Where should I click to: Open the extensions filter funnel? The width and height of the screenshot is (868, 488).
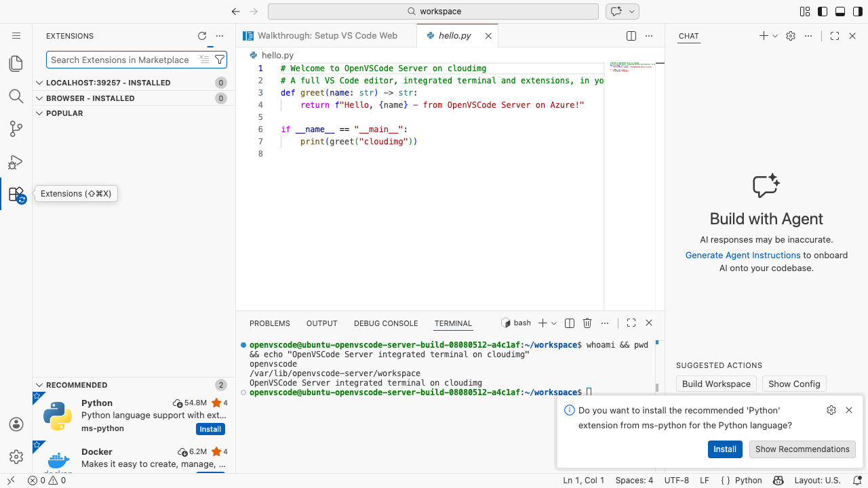click(x=220, y=60)
